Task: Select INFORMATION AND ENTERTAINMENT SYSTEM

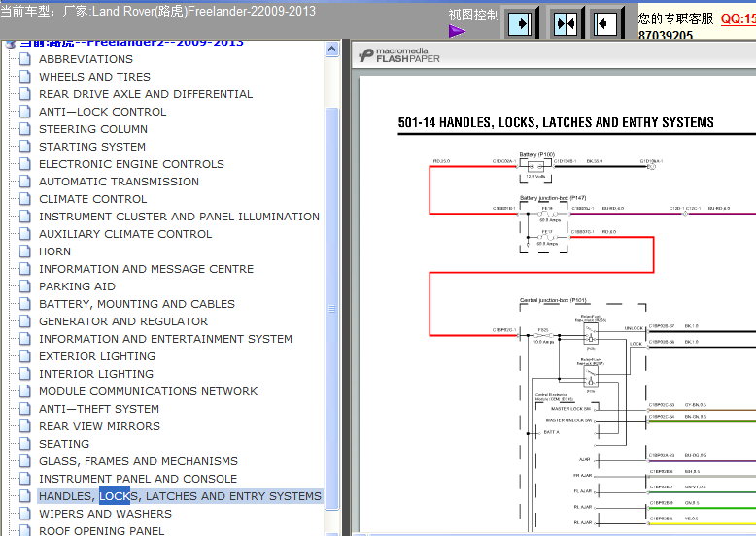Action: coord(165,339)
